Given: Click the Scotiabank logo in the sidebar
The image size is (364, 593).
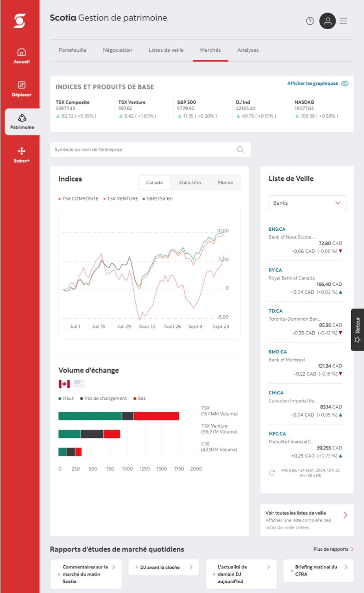Looking at the screenshot, I should [x=19, y=21].
